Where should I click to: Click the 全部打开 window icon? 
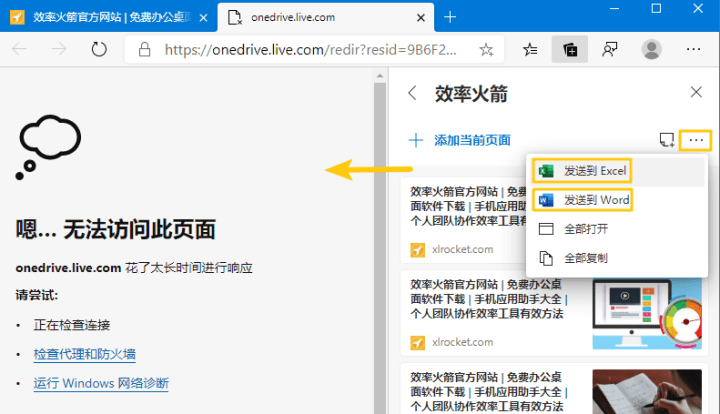(x=546, y=229)
